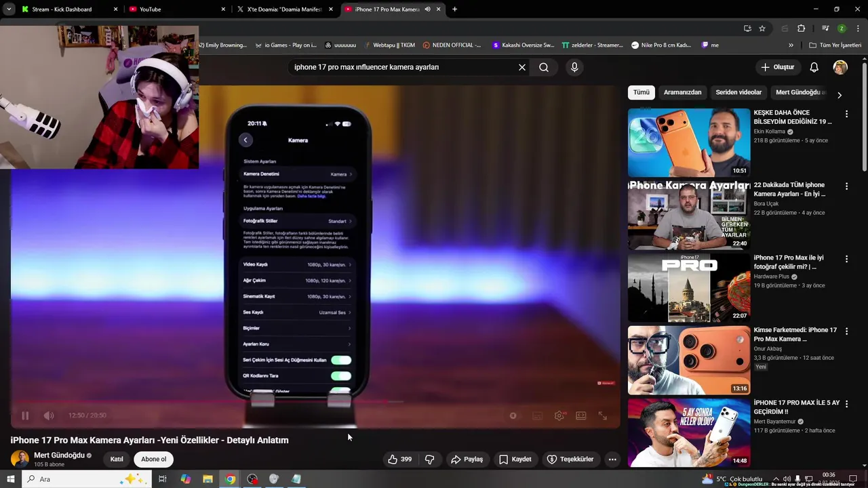Open the Tüm Yer İşaretleri bookmarks folder
Image resolution: width=868 pixels, height=488 pixels.
pos(835,45)
